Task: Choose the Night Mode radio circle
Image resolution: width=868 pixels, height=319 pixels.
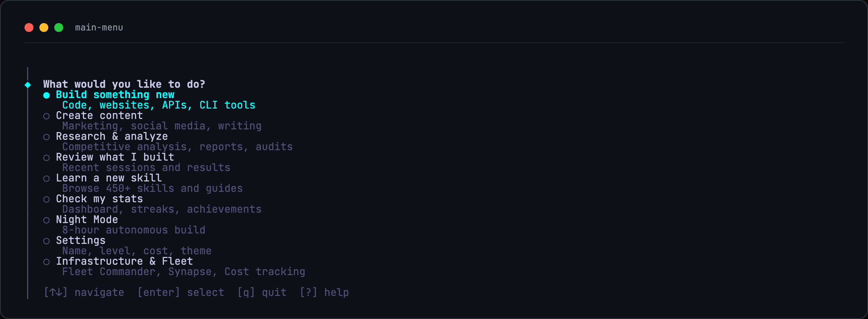Action: 46,220
